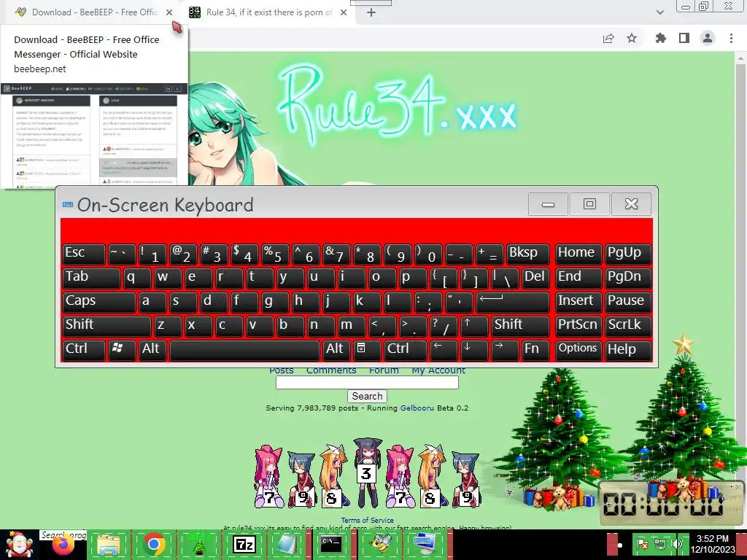The height and width of the screenshot is (560, 747).
Task: Click the action center flag tray icon
Action: pyautogui.click(x=643, y=544)
